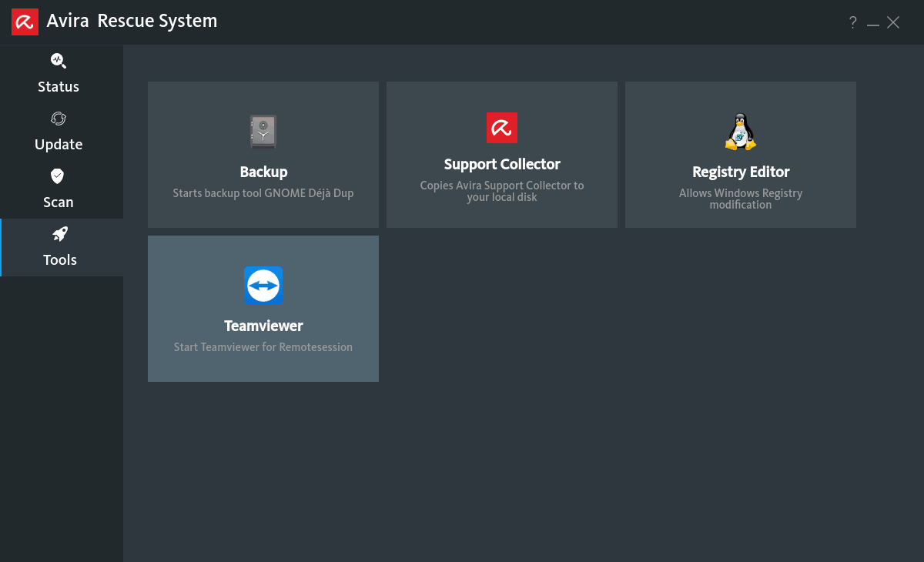This screenshot has width=924, height=562.
Task: Click 'Allows Windows Registry modification' description
Action: pyautogui.click(x=741, y=199)
